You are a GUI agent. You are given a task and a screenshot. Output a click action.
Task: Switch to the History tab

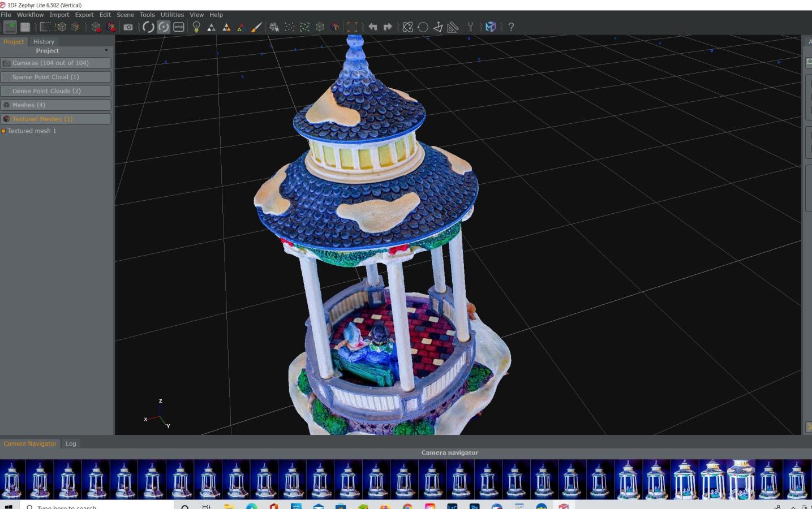tap(44, 42)
